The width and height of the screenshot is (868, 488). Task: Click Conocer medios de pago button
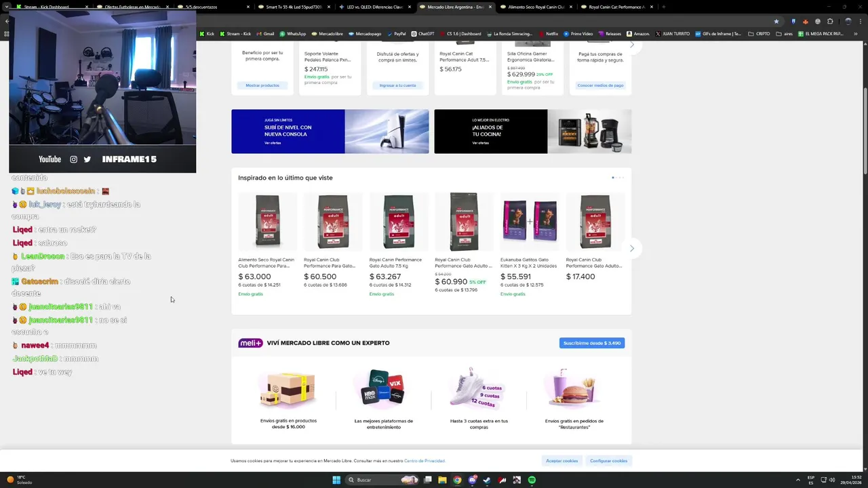[600, 85]
